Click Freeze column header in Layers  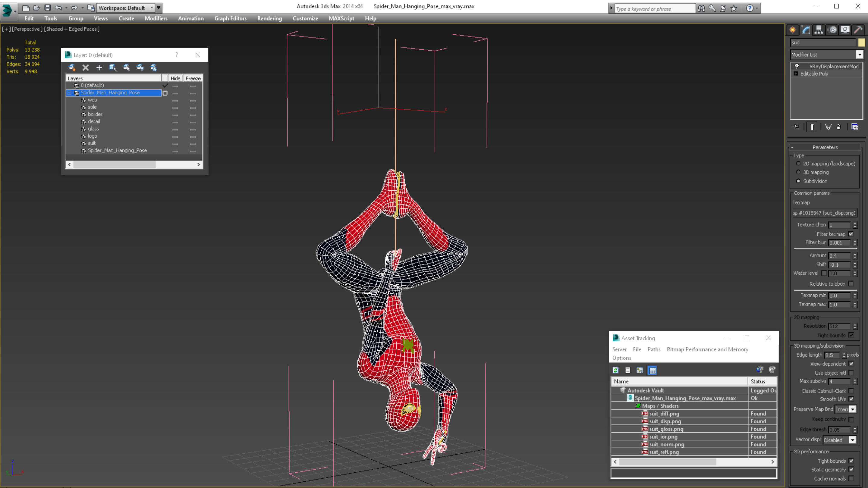pyautogui.click(x=193, y=78)
